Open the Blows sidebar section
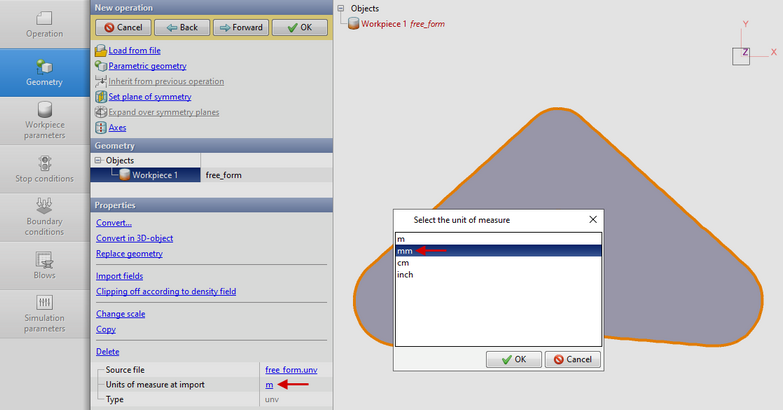The image size is (783, 410). [43, 264]
